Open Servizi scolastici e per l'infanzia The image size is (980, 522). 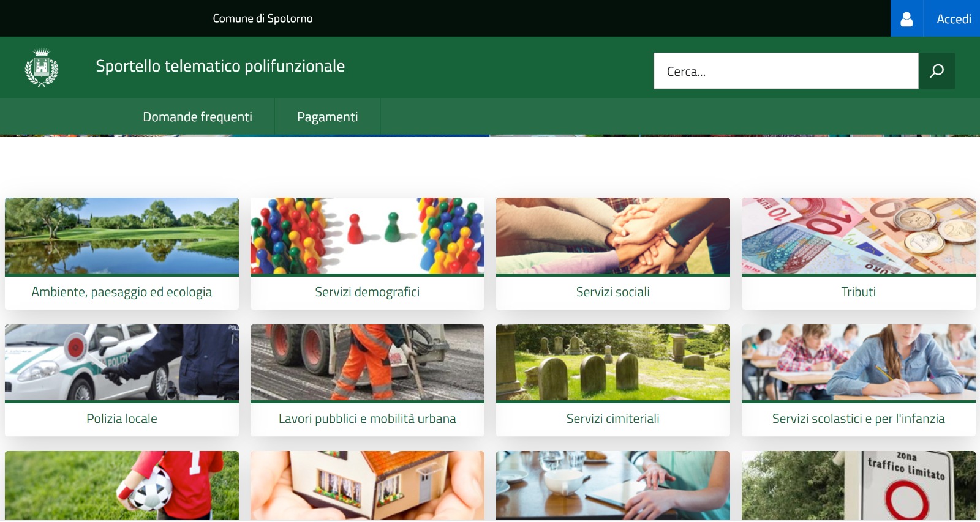click(x=859, y=419)
